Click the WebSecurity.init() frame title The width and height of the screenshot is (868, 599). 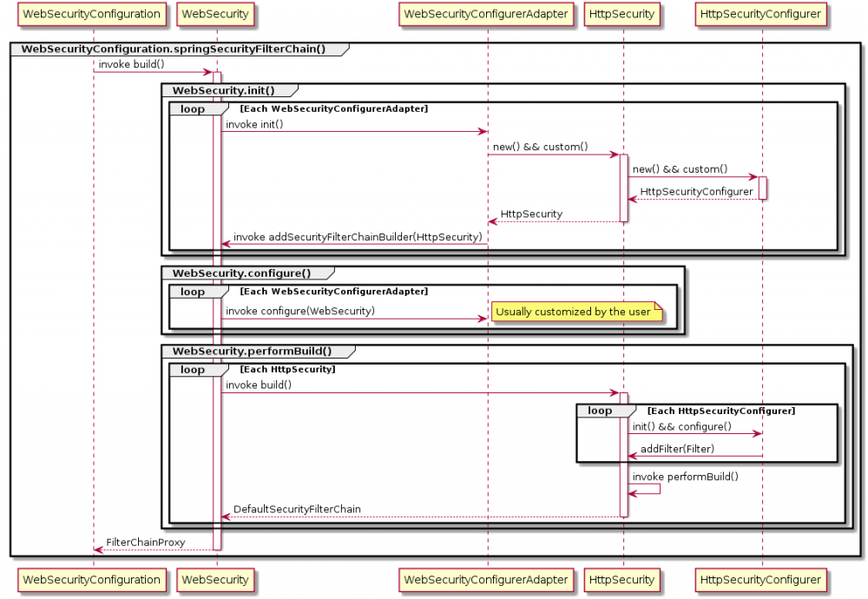(220, 89)
